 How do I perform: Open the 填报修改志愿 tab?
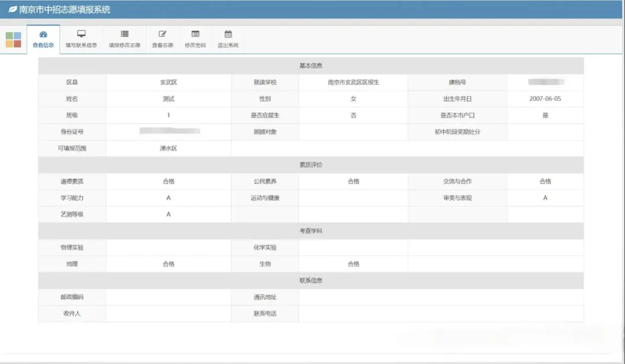click(x=124, y=39)
